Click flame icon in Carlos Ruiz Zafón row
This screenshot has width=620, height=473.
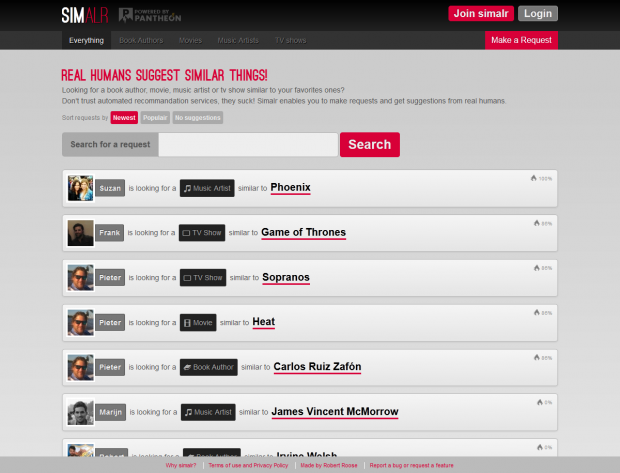point(537,358)
